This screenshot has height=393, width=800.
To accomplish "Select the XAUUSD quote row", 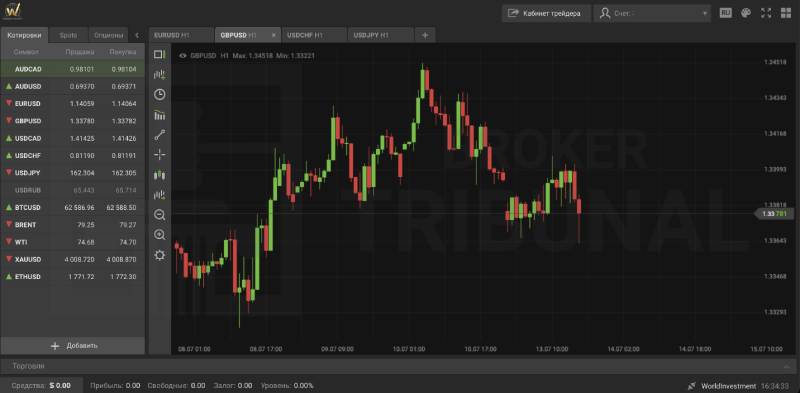I will click(73, 259).
